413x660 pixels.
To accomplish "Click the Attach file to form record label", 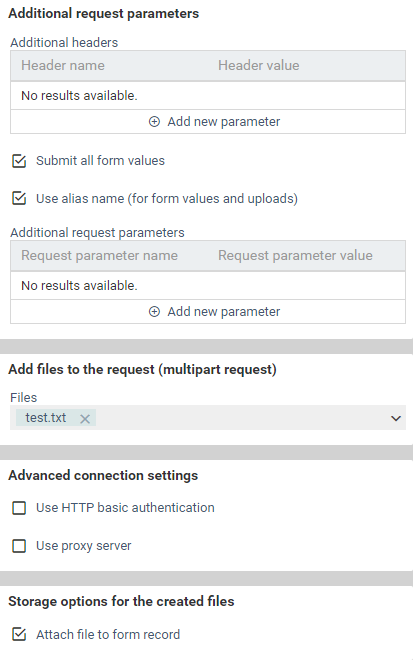I will click(x=108, y=634).
